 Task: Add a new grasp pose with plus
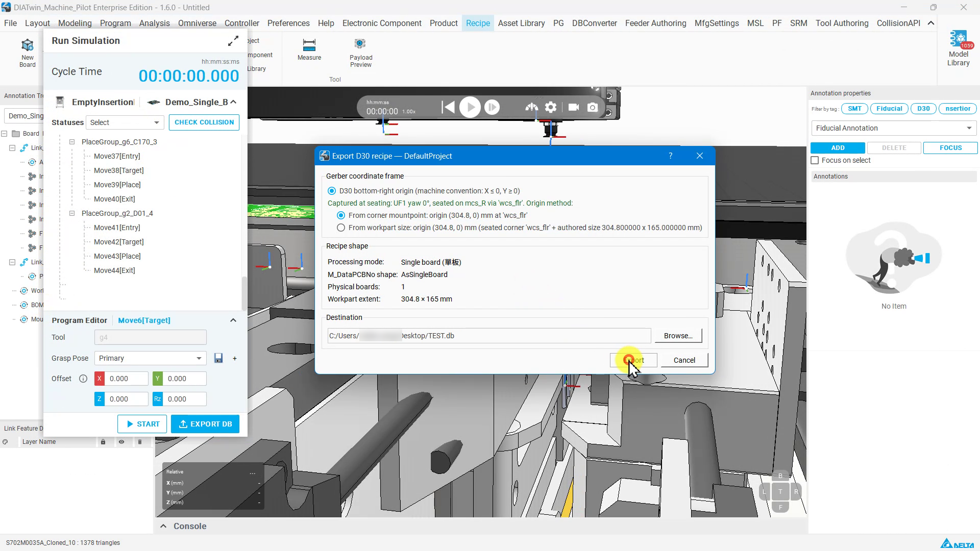(235, 358)
